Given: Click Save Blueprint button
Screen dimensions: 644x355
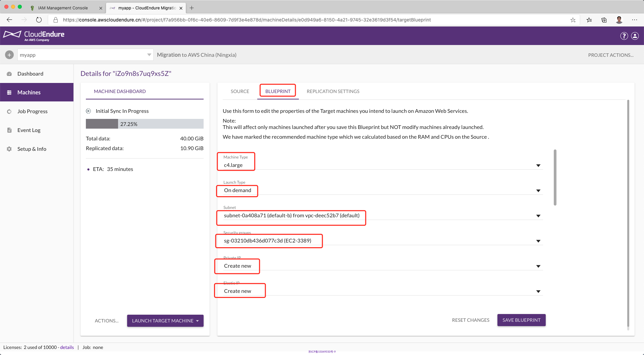Looking at the screenshot, I should tap(521, 320).
